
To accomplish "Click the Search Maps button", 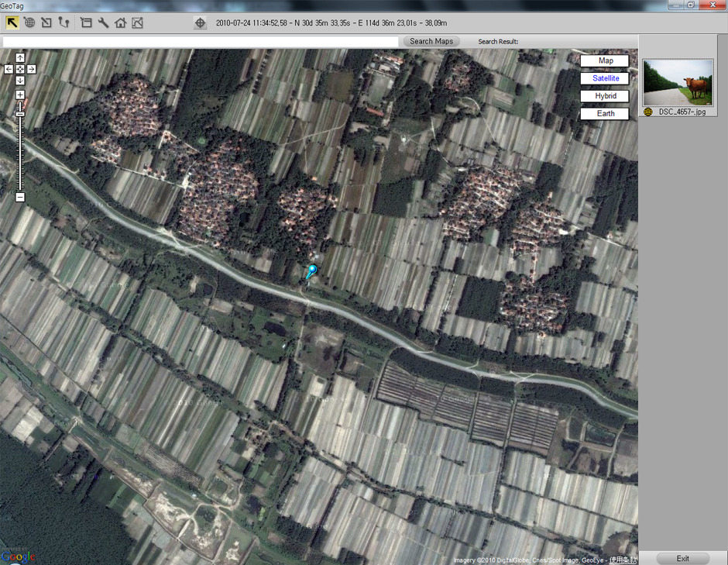I will pyautogui.click(x=431, y=41).
